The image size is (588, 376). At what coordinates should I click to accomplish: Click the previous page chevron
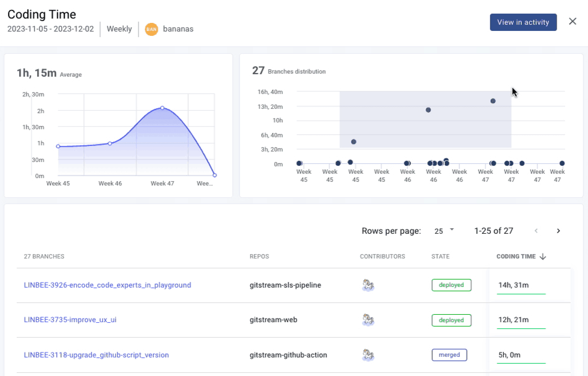click(x=536, y=231)
